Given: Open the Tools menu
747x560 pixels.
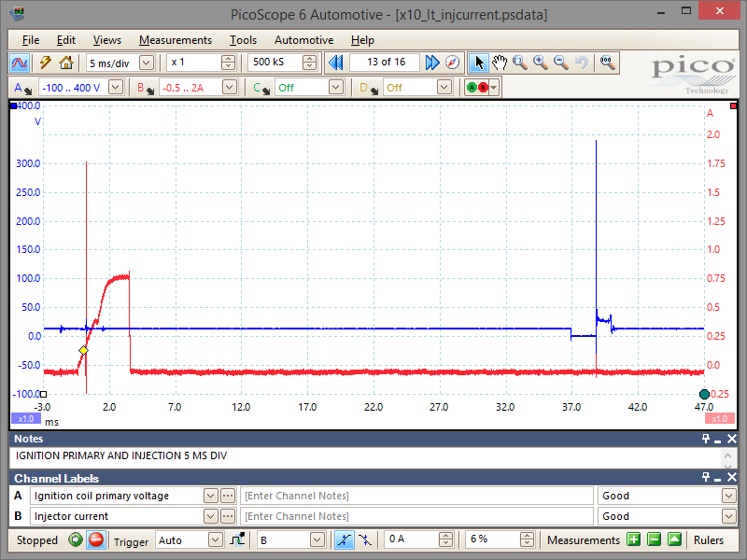Looking at the screenshot, I should coord(243,40).
